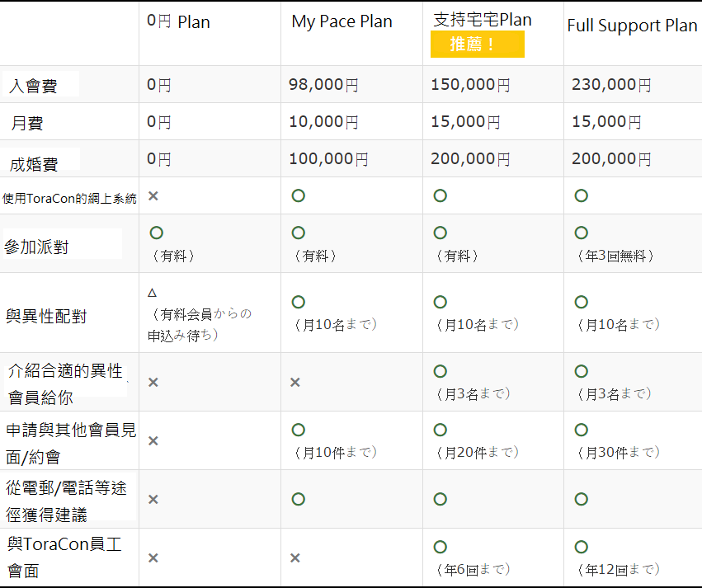
Task: Click 0円 Plan X in 申請與其他會員見面 row
Action: click(153, 440)
